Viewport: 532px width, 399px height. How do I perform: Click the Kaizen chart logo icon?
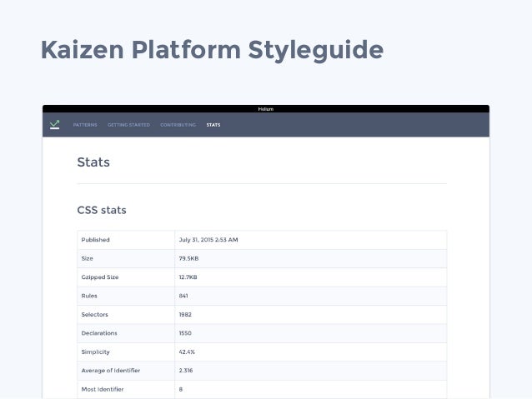pyautogui.click(x=55, y=125)
